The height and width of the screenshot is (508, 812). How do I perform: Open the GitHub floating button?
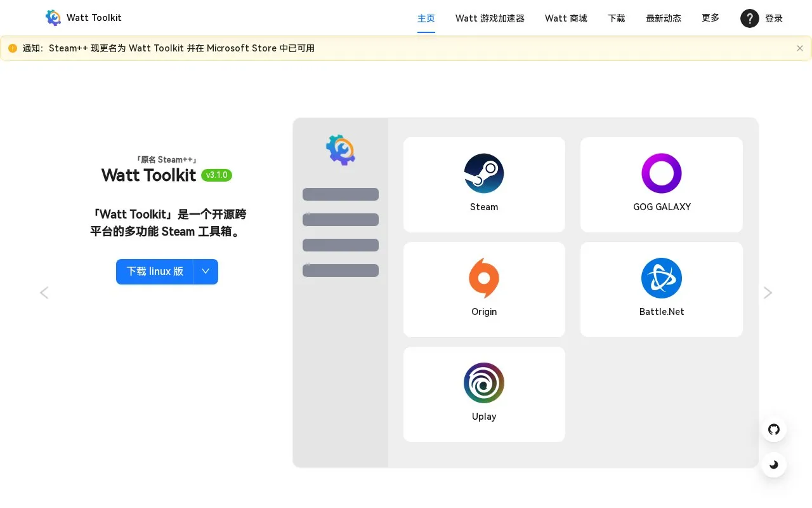pos(774,429)
